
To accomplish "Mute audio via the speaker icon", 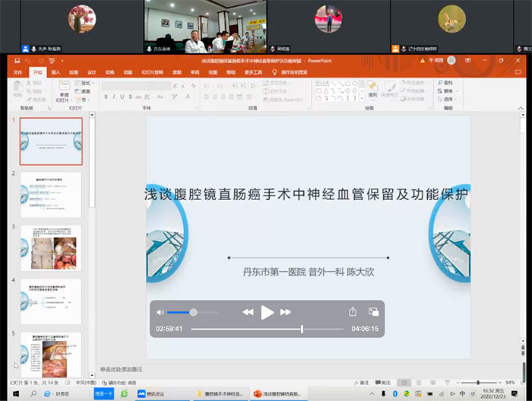I will click(x=160, y=312).
